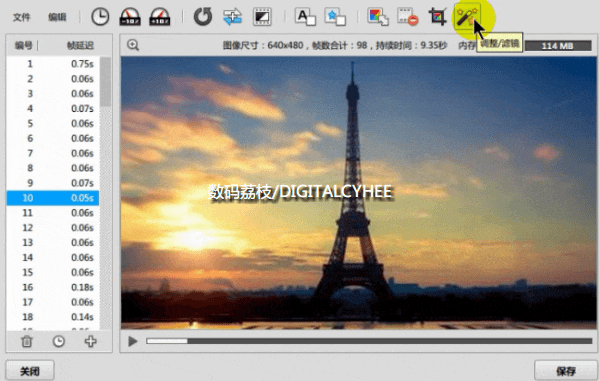Click the 编号 column header
The height and width of the screenshot is (381, 600).
pos(23,46)
